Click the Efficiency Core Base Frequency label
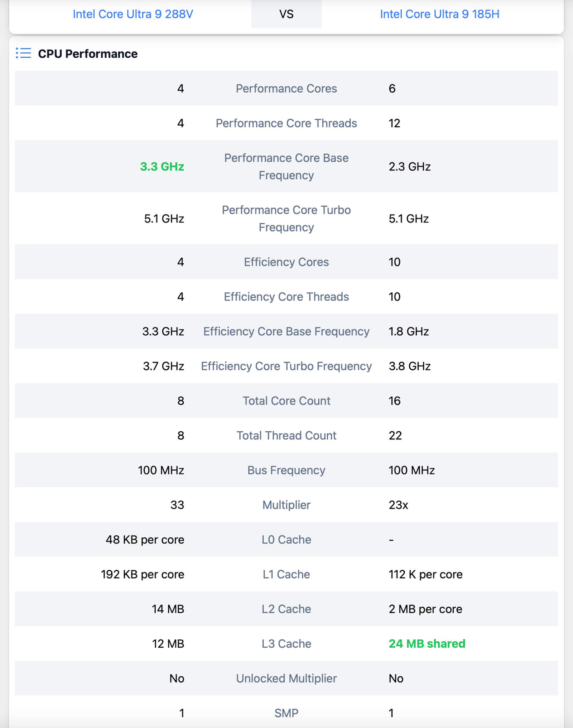 coord(286,331)
